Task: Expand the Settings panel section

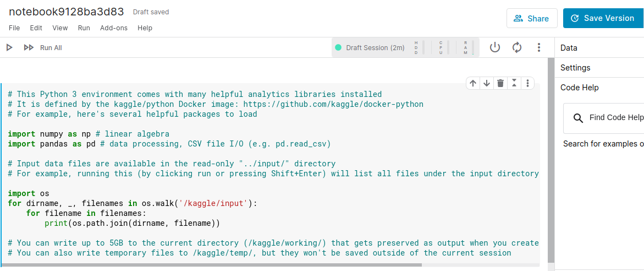Action: coord(575,68)
